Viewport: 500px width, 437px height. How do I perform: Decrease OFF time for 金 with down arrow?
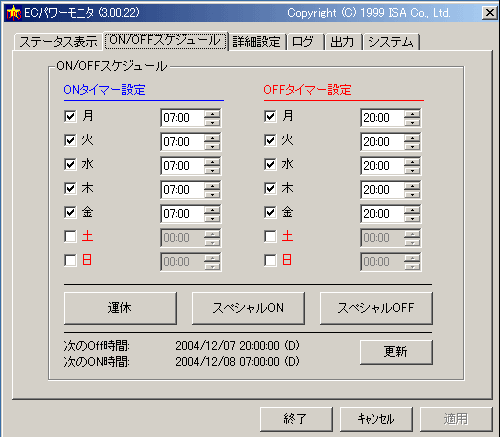pyautogui.click(x=412, y=218)
